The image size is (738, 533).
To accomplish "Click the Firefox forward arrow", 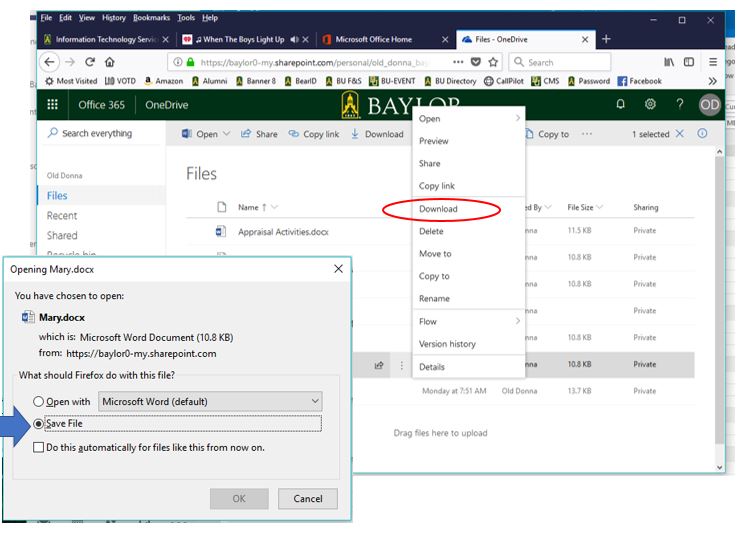I will click(70, 62).
